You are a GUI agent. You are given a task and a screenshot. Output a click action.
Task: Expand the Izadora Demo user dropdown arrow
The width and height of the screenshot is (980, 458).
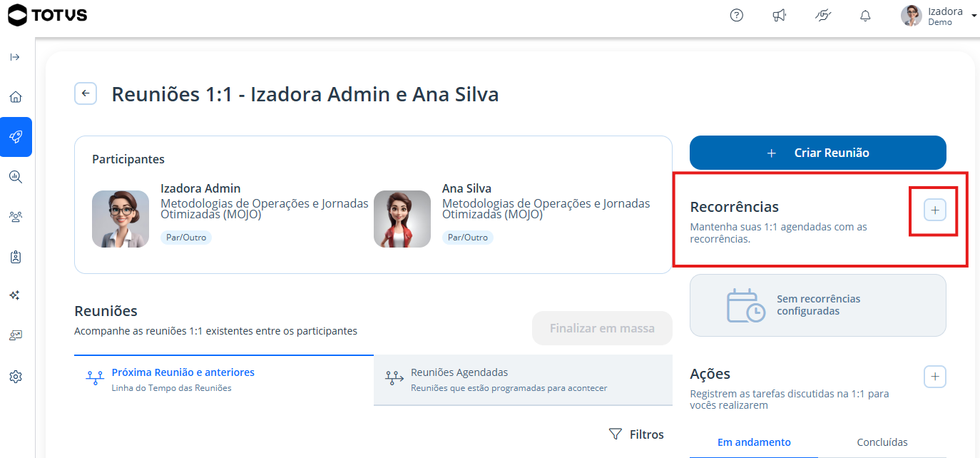tap(974, 16)
